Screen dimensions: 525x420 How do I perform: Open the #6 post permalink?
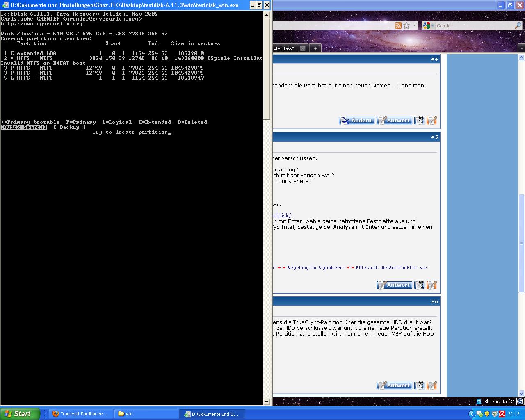[x=434, y=301]
